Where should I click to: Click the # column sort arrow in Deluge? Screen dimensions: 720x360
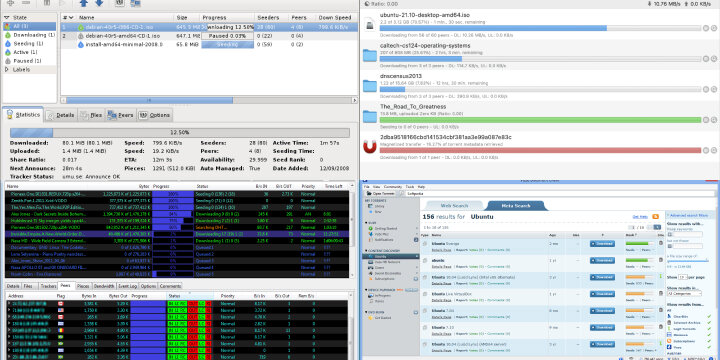coord(71,17)
